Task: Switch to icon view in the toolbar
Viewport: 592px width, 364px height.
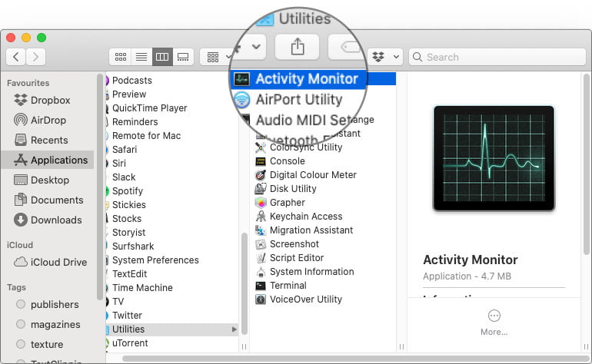Action: pyautogui.click(x=121, y=57)
